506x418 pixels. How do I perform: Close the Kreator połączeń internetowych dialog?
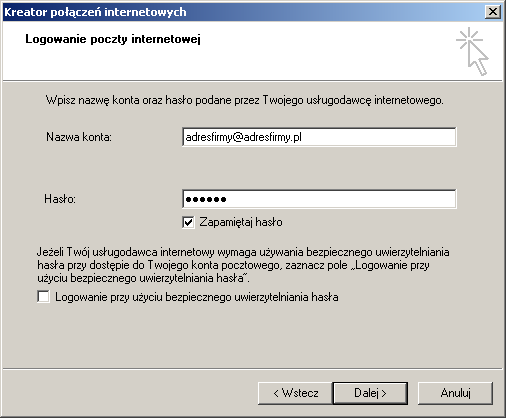tap(493, 12)
